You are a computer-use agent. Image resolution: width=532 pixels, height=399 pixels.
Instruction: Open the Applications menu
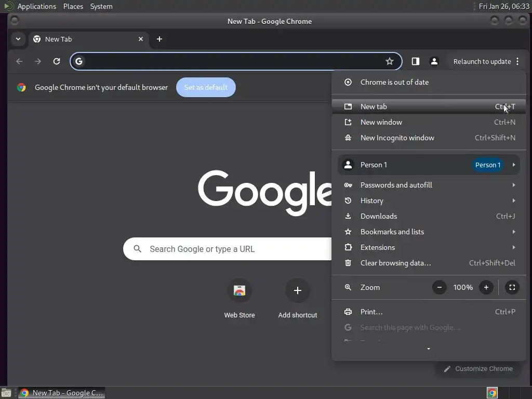pyautogui.click(x=37, y=6)
